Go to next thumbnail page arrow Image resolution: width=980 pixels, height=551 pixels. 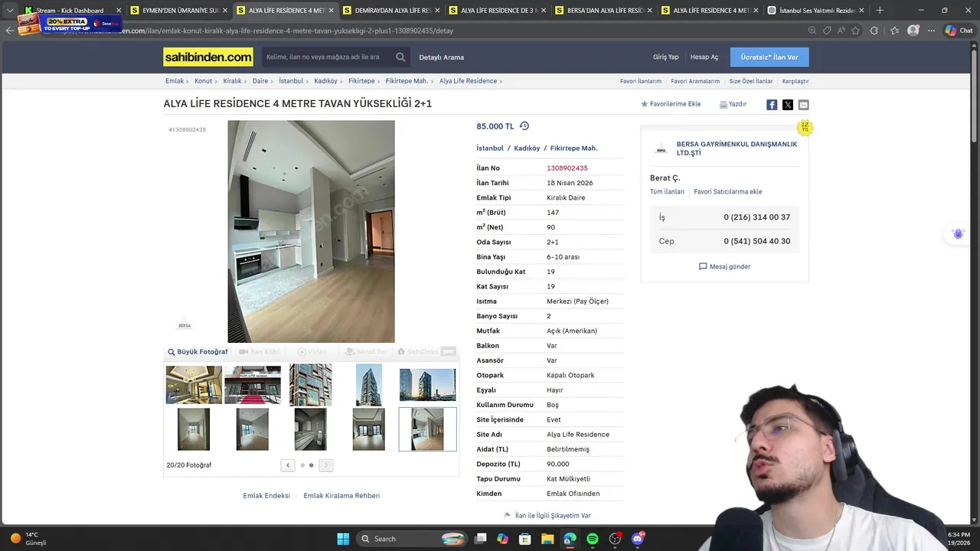tap(326, 465)
